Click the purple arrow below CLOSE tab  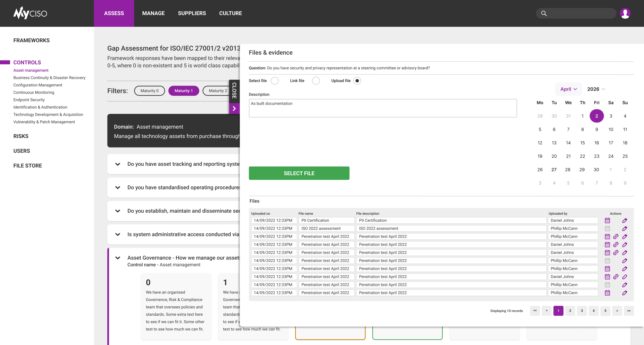pyautogui.click(x=234, y=109)
